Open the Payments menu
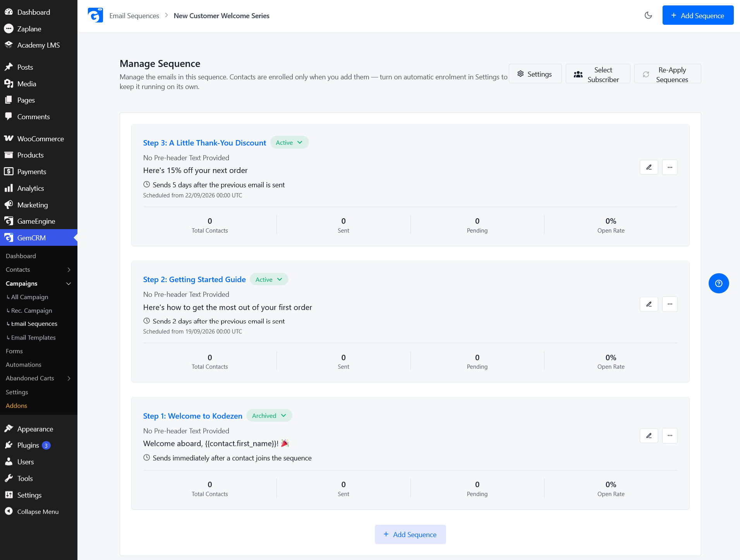Image resolution: width=740 pixels, height=560 pixels. pyautogui.click(x=39, y=171)
